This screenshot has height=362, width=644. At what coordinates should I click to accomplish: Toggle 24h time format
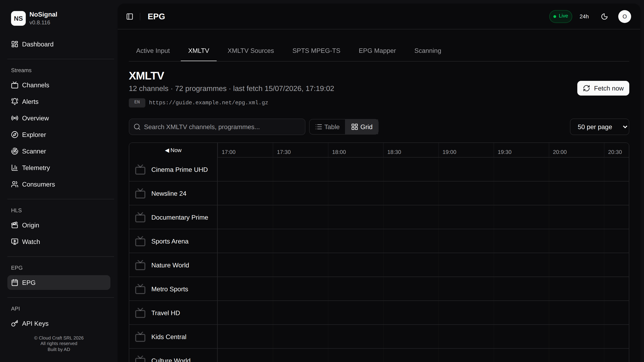coord(584,17)
